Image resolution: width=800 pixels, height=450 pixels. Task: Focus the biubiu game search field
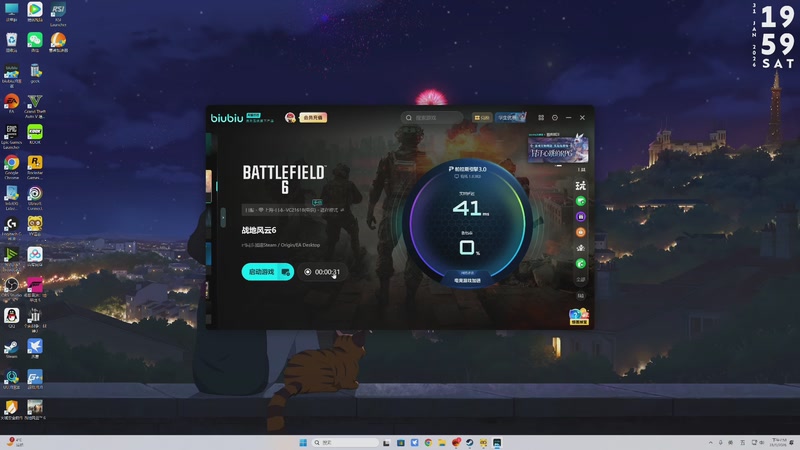point(431,117)
